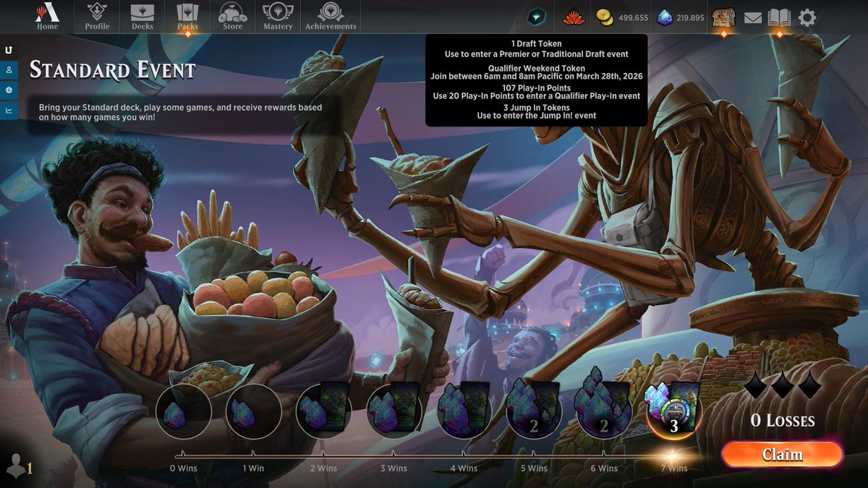868x488 pixels.
Task: Click the 1 Draft Token tooltip line
Action: coord(536,44)
